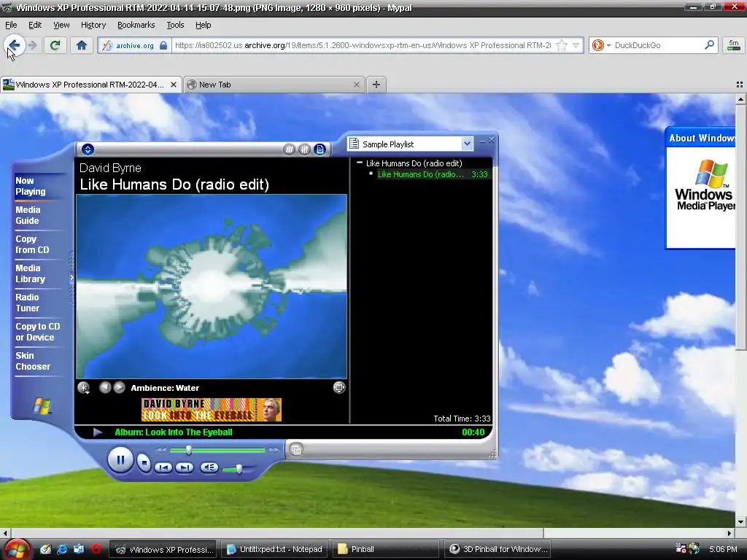The height and width of the screenshot is (560, 747).
Task: Click the David Byrne album banner
Action: (x=212, y=410)
